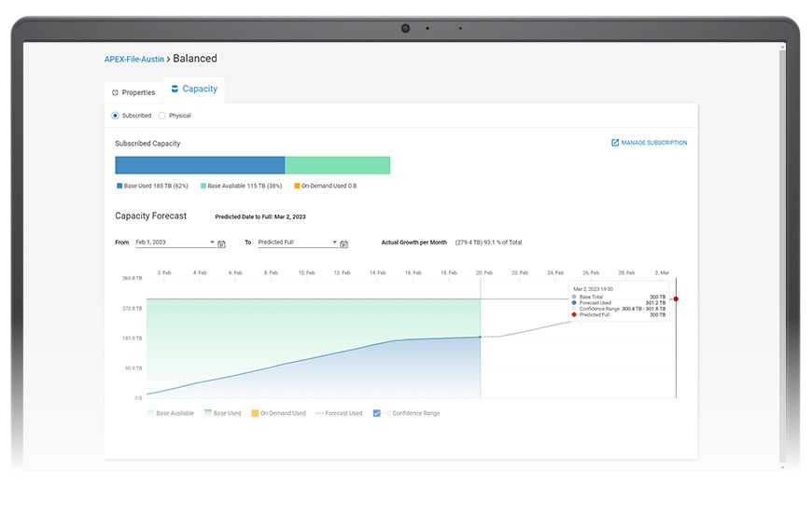The width and height of the screenshot is (812, 513).
Task: Click the Manage Subscription external-link icon
Action: (x=615, y=143)
